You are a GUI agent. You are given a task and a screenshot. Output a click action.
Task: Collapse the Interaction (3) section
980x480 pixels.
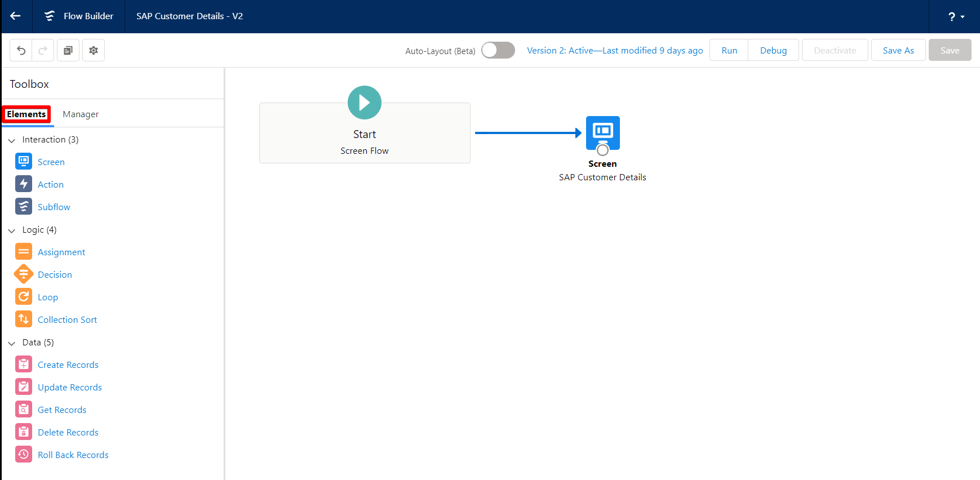[x=12, y=140]
